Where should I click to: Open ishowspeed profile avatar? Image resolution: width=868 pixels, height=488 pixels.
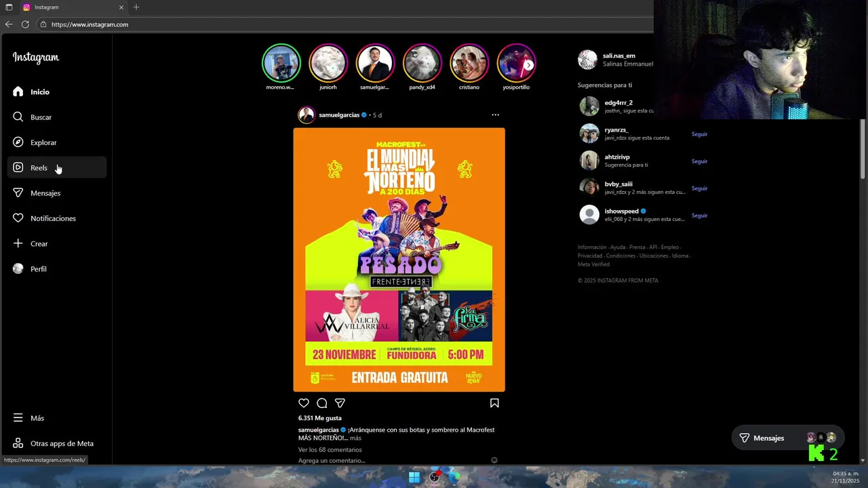[x=589, y=215]
